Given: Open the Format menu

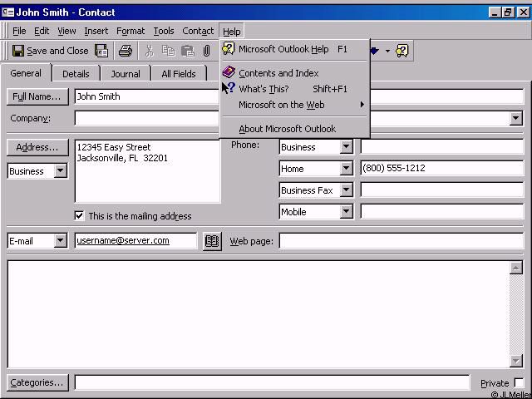Looking at the screenshot, I should 131,32.
